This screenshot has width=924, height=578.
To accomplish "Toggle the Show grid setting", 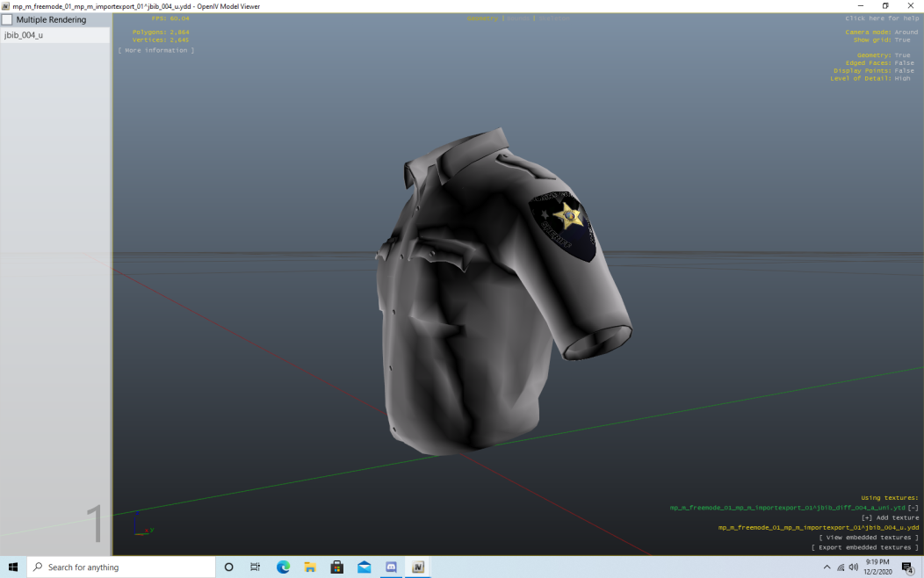I will click(x=902, y=40).
